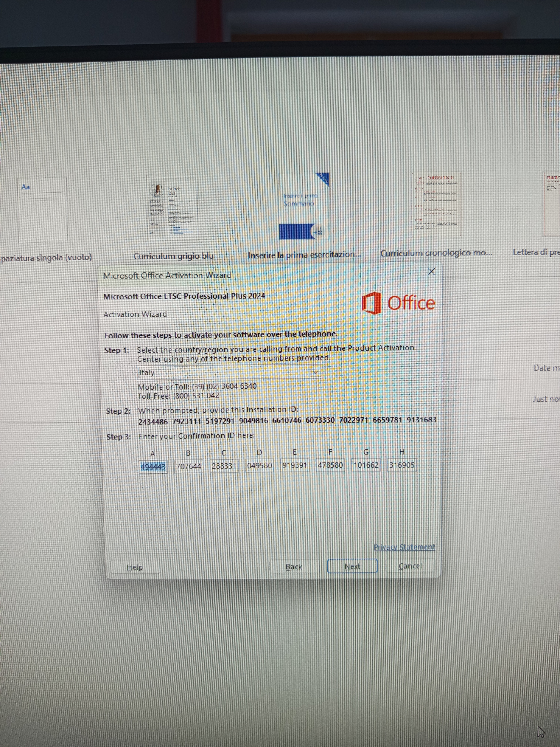Click the Installation ID number row

(x=287, y=420)
